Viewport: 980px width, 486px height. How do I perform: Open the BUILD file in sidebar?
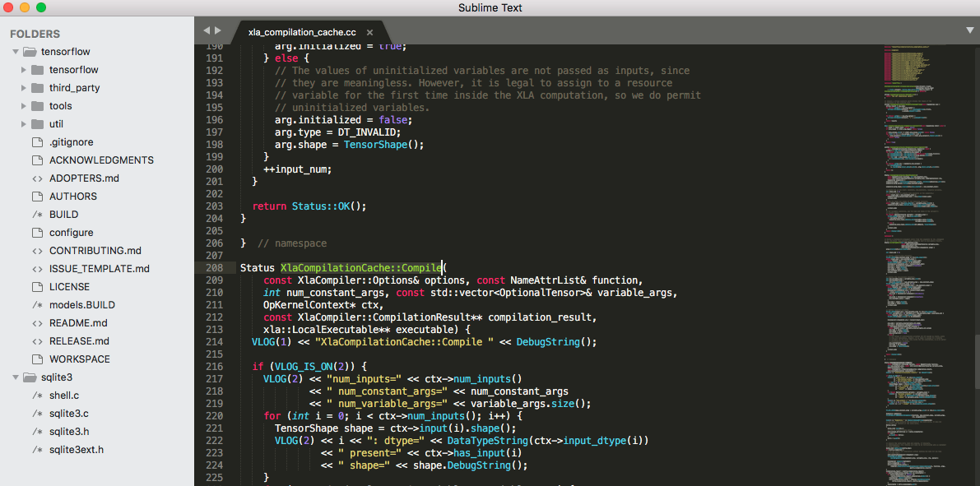pos(63,215)
